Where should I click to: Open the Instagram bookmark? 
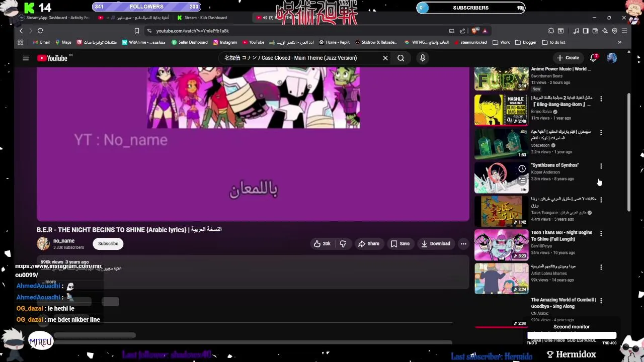point(225,42)
